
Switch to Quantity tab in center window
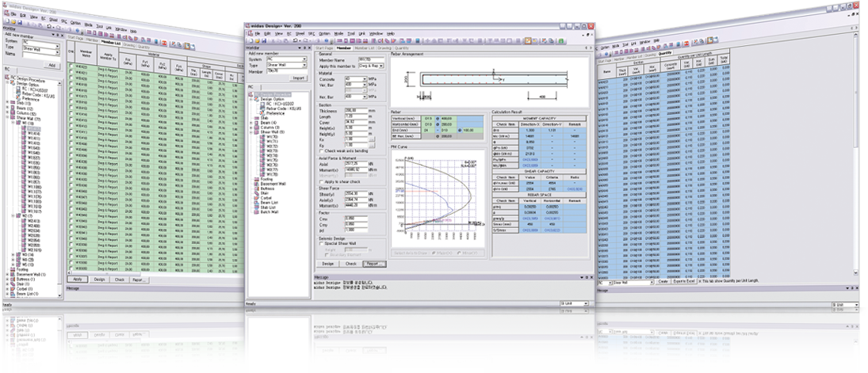click(x=401, y=48)
